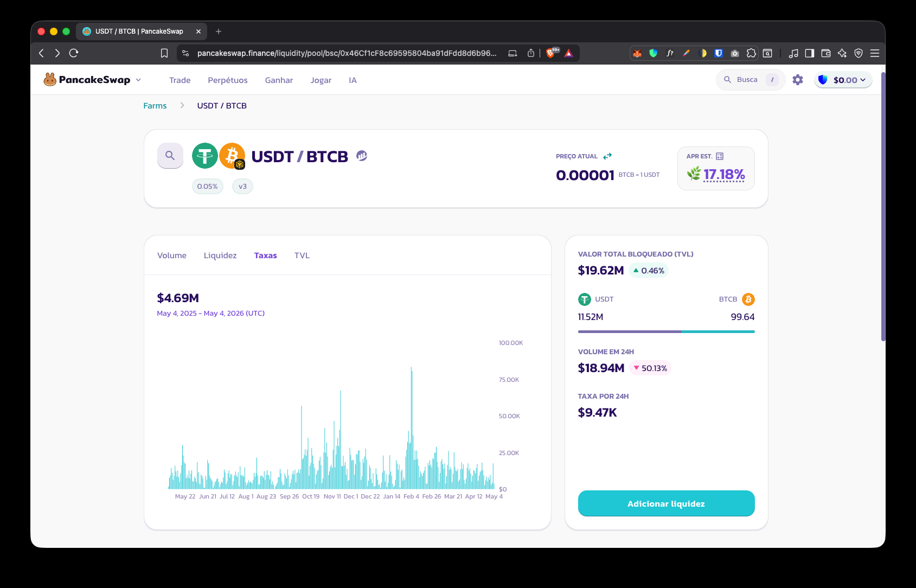
Task: Toggle the browser sidebar panel
Action: (x=810, y=53)
